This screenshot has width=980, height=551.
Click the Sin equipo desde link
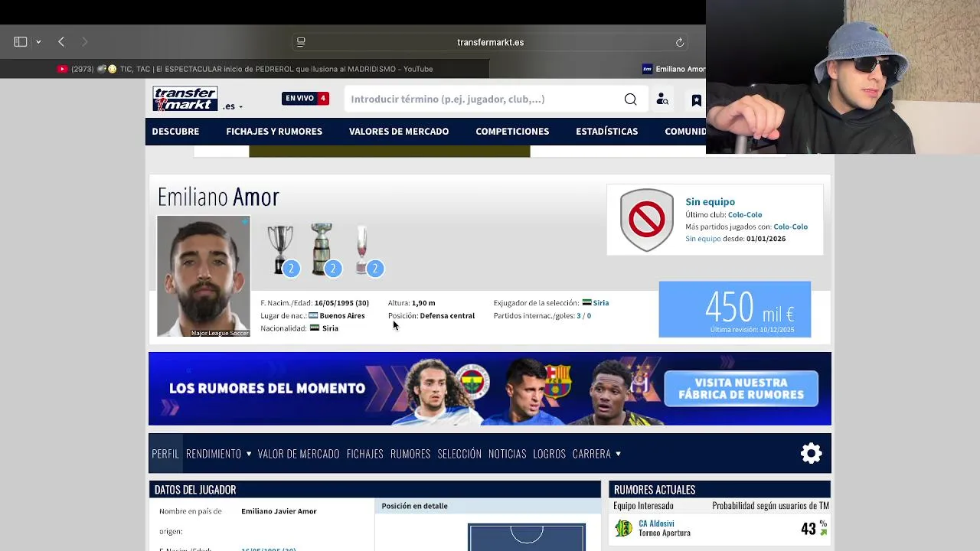click(703, 239)
